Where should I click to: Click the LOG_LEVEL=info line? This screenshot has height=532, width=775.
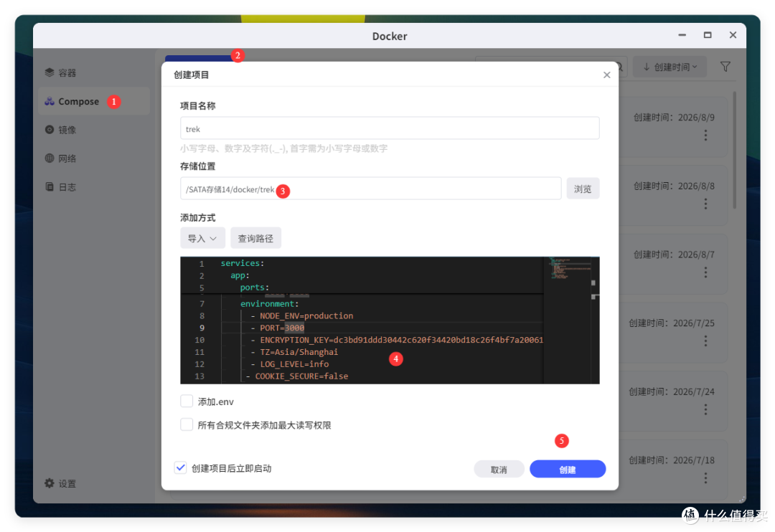(x=294, y=364)
